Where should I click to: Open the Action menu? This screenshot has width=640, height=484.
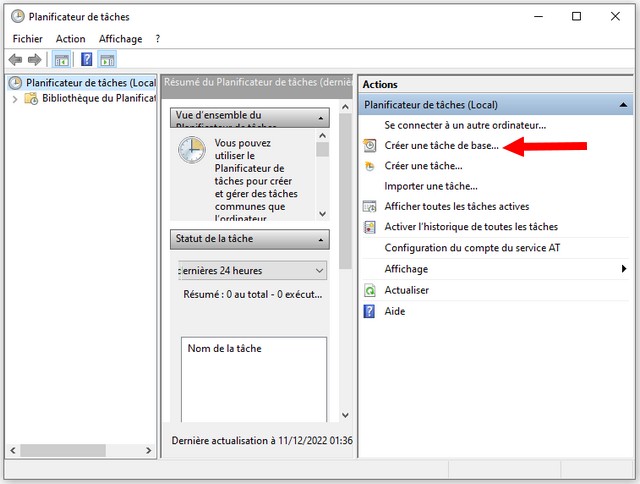coord(71,39)
